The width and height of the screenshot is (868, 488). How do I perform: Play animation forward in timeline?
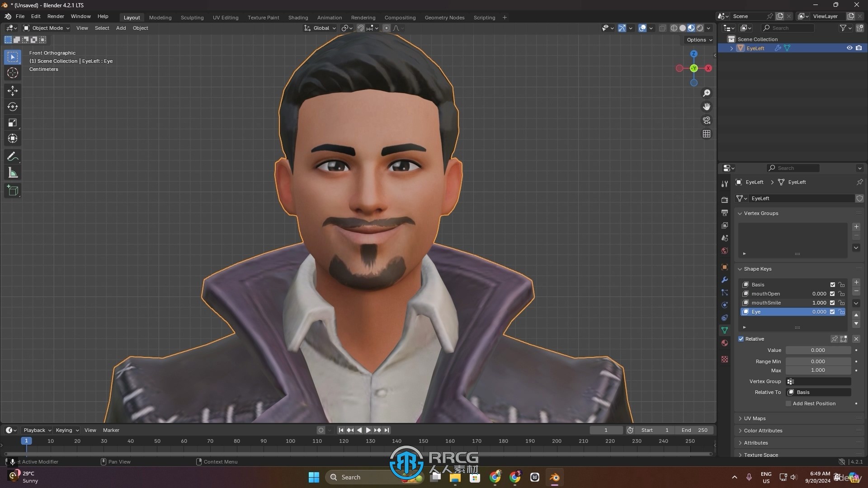tap(368, 430)
